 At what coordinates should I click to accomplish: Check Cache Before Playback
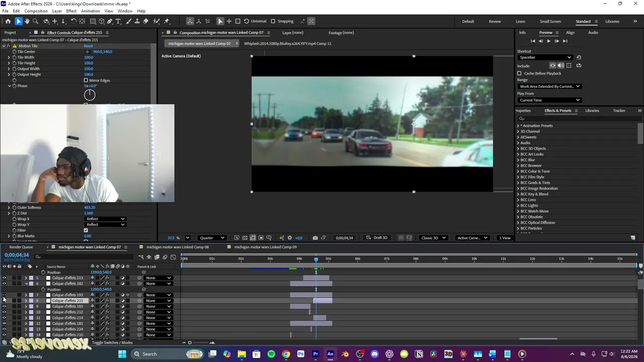pyautogui.click(x=519, y=73)
